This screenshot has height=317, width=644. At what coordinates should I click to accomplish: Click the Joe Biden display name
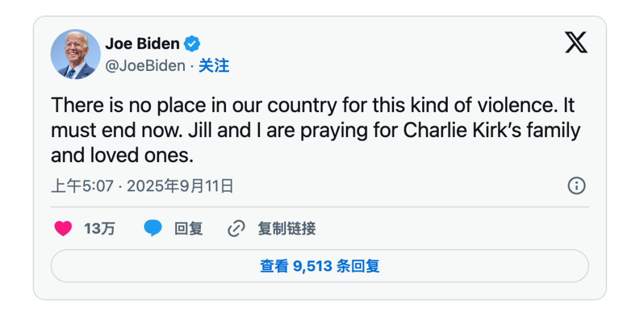point(143,43)
